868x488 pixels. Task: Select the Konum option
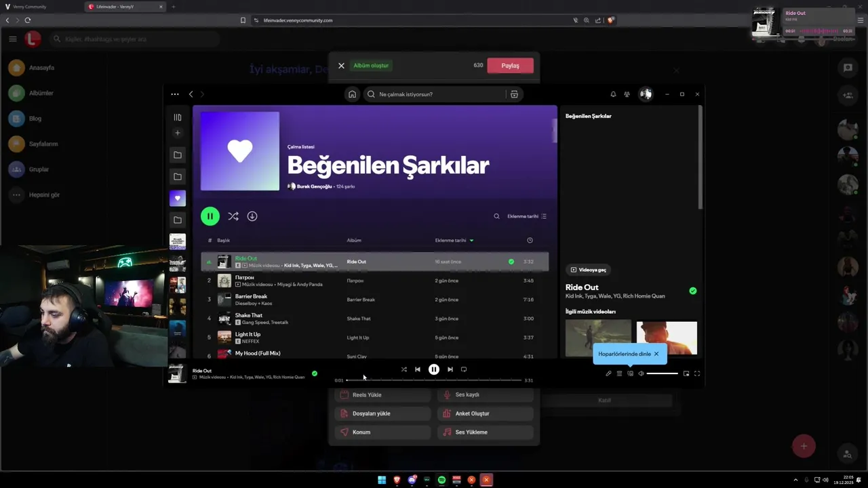pos(382,432)
